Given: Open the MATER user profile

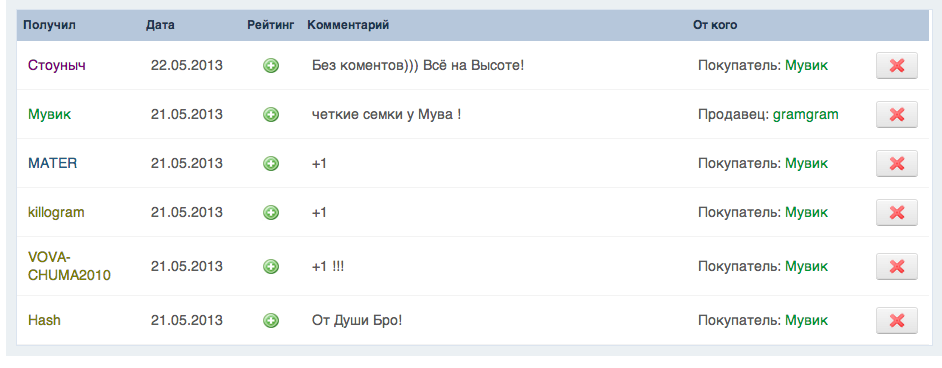Looking at the screenshot, I should point(52,163).
